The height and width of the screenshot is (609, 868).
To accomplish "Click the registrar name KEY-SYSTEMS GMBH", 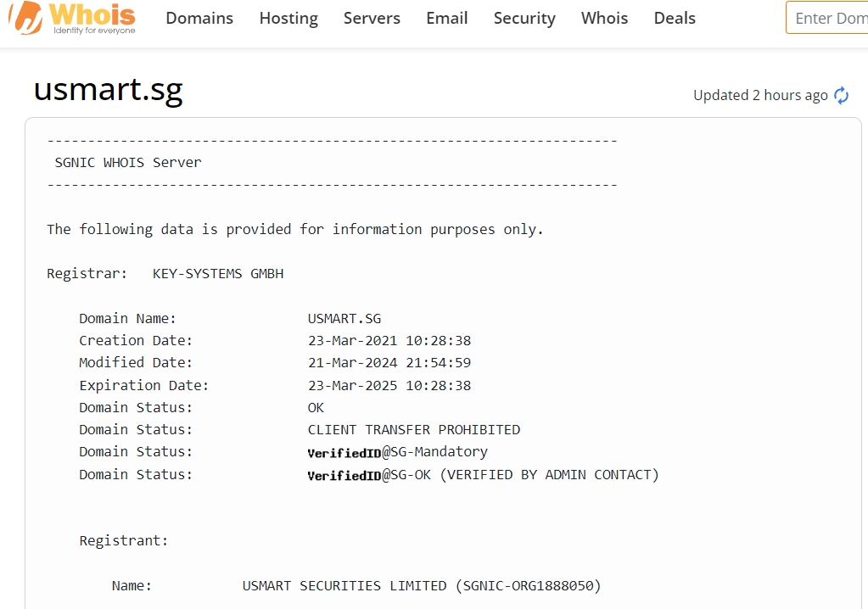I will tap(218, 274).
